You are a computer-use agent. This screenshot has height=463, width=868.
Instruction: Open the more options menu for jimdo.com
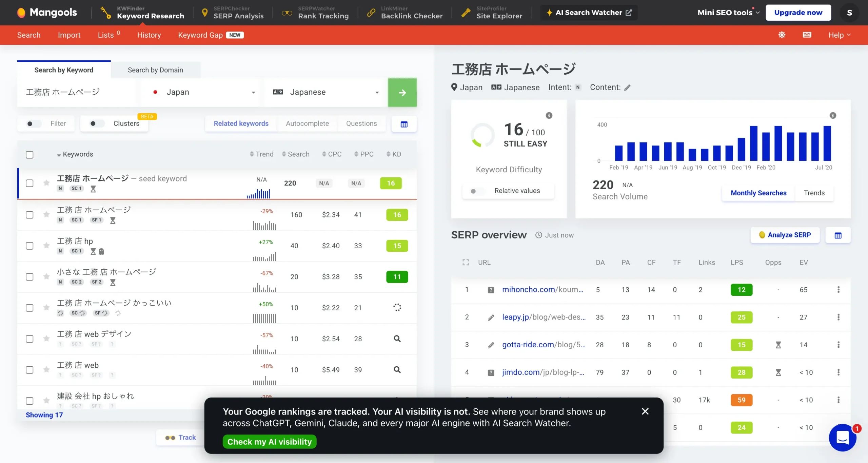(839, 372)
